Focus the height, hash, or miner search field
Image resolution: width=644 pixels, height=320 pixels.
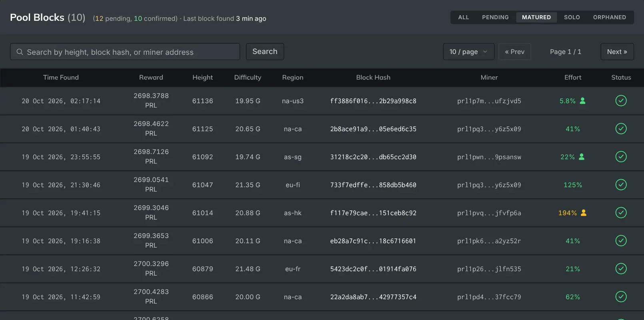(125, 52)
